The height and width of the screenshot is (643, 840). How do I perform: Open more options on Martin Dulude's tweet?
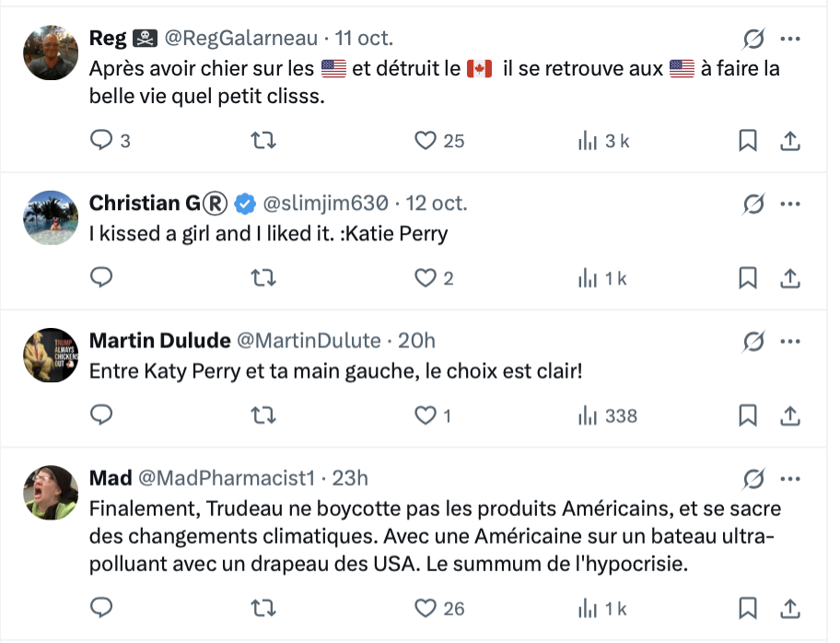click(789, 341)
